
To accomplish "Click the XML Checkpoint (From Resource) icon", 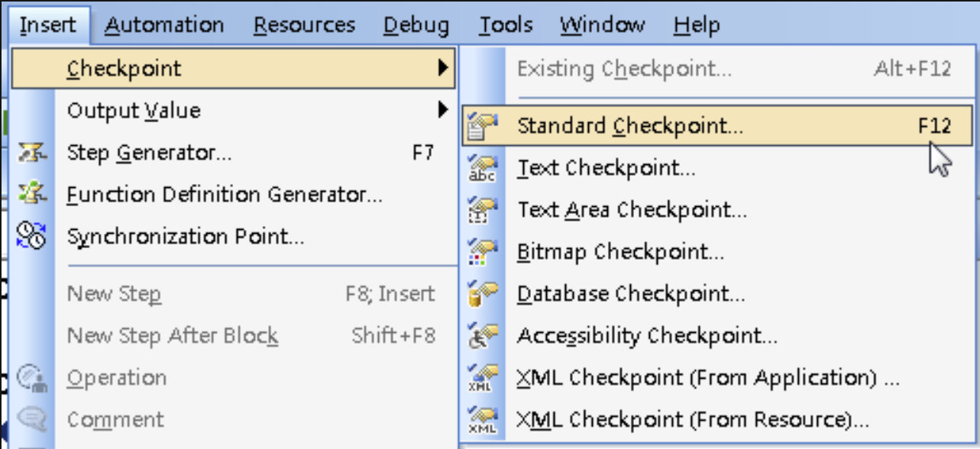I will click(482, 420).
